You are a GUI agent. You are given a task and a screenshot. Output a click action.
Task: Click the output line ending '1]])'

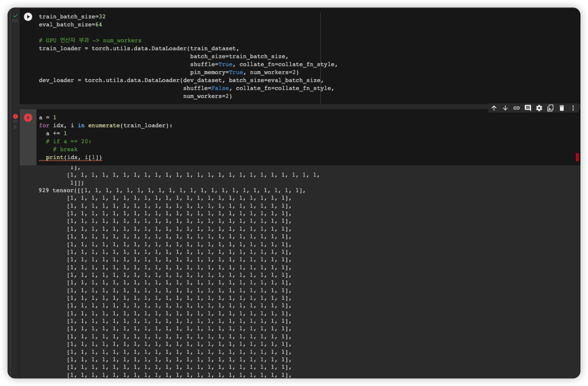[77, 183]
